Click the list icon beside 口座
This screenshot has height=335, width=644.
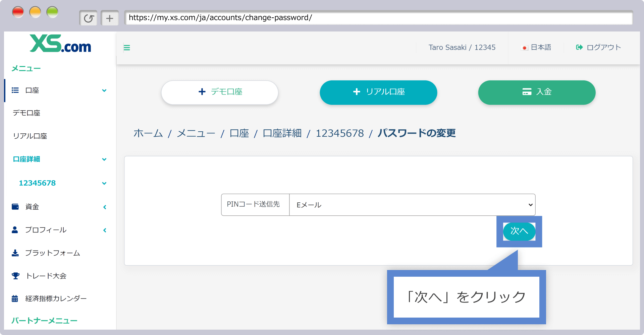click(x=15, y=90)
